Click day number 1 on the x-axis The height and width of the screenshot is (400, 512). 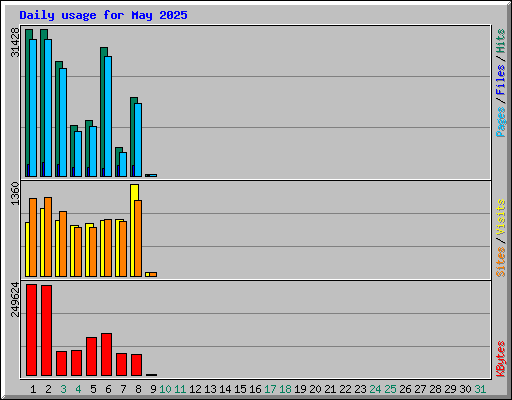coord(33,389)
